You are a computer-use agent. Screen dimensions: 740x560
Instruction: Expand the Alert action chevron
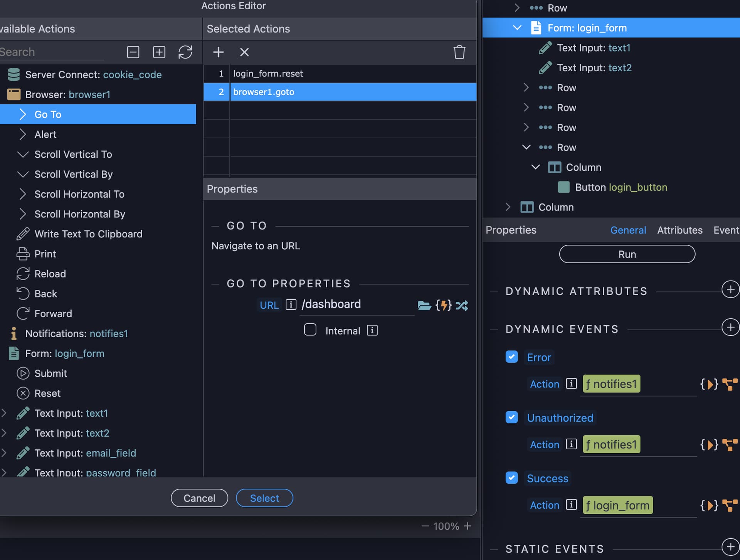(x=23, y=135)
